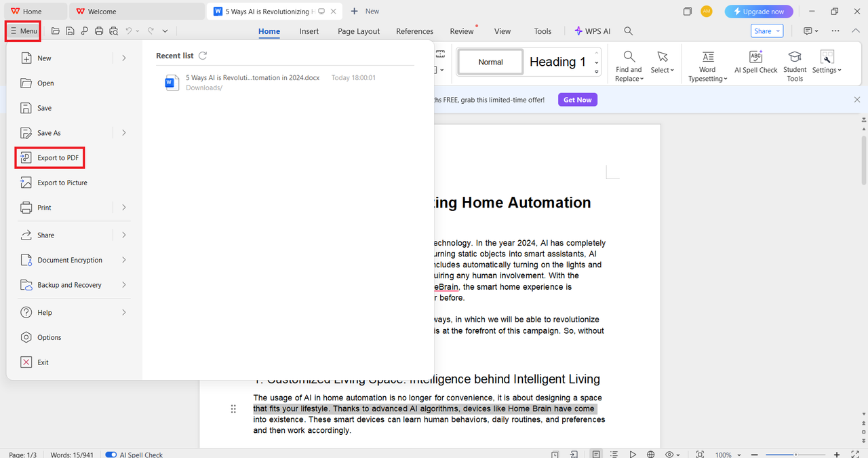Viewport: 868px width, 458px height.
Task: Click the more options ellipsis icon
Action: click(x=835, y=31)
